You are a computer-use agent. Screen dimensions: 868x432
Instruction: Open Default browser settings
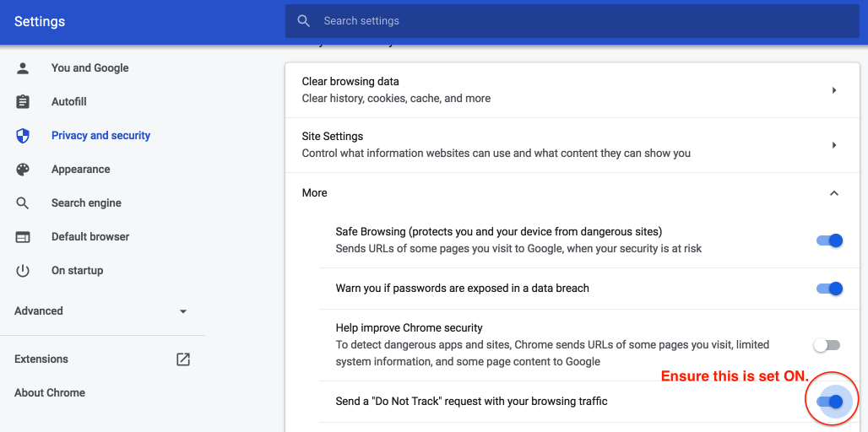click(90, 237)
